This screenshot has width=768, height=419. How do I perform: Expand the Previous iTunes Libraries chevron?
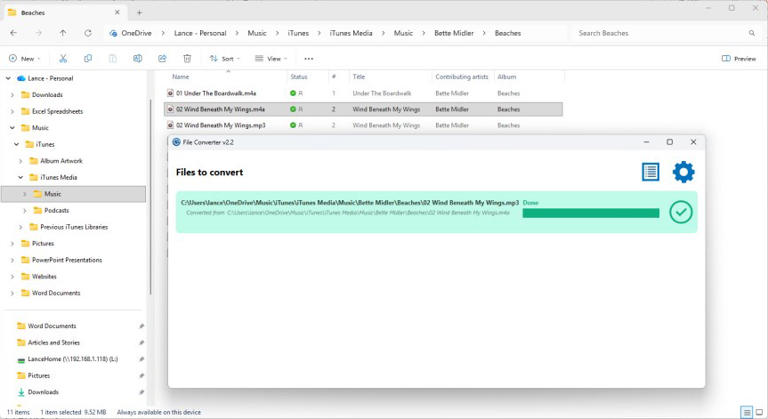[x=21, y=227]
